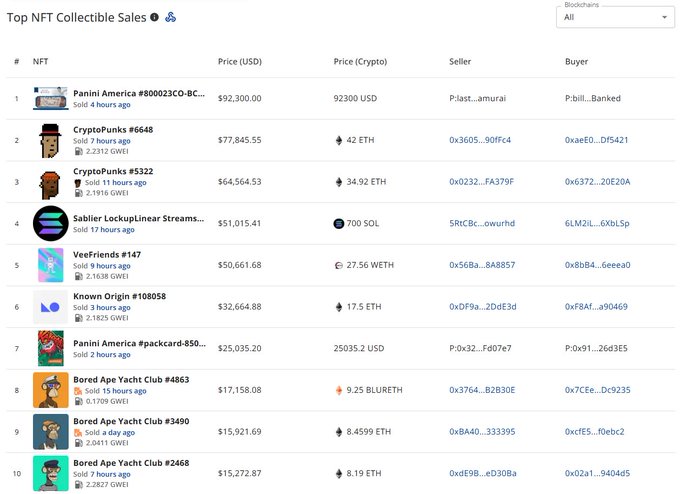Open buyer address 0x6372...20E20A
Viewport: 680px width, 494px height.
click(597, 182)
